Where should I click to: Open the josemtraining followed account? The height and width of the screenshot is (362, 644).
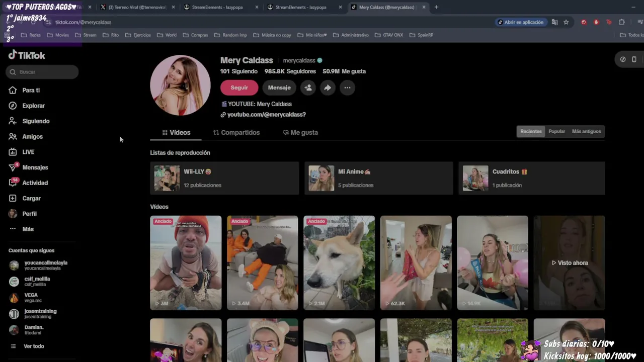point(33,314)
